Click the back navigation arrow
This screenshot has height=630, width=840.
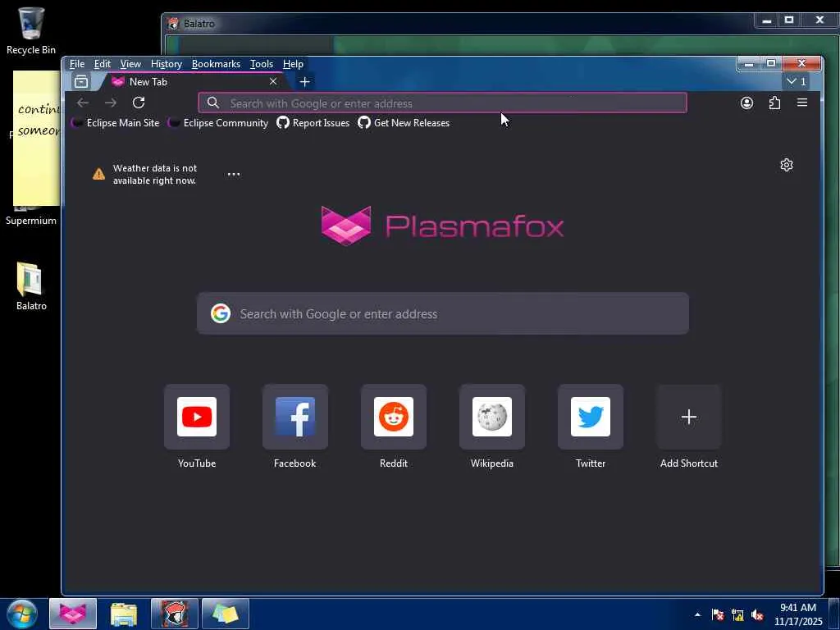click(x=83, y=103)
